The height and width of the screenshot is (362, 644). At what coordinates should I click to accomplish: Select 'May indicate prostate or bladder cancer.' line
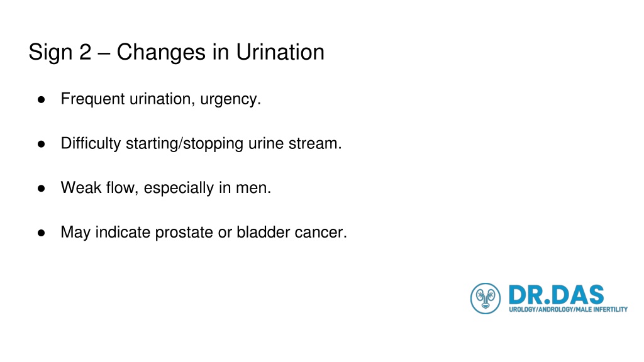[x=204, y=233]
